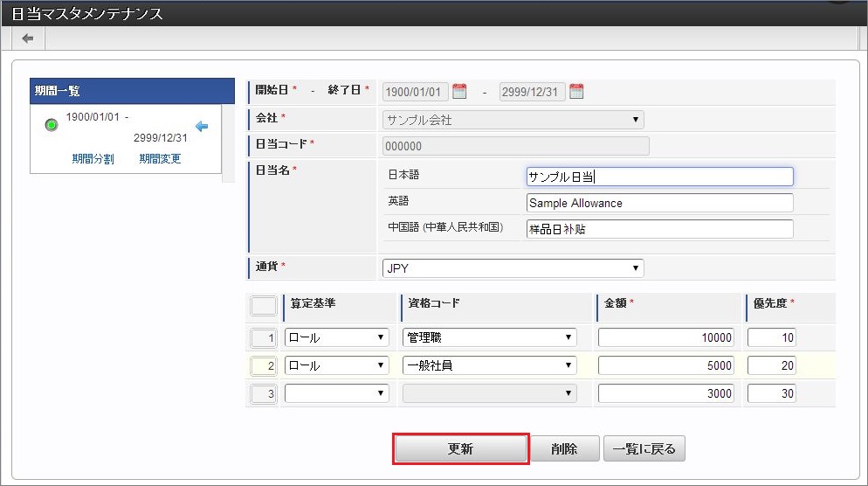Image resolution: width=868 pixels, height=486 pixels.
Task: Open the 管理職 qualification code dropdown
Action: coord(489,337)
